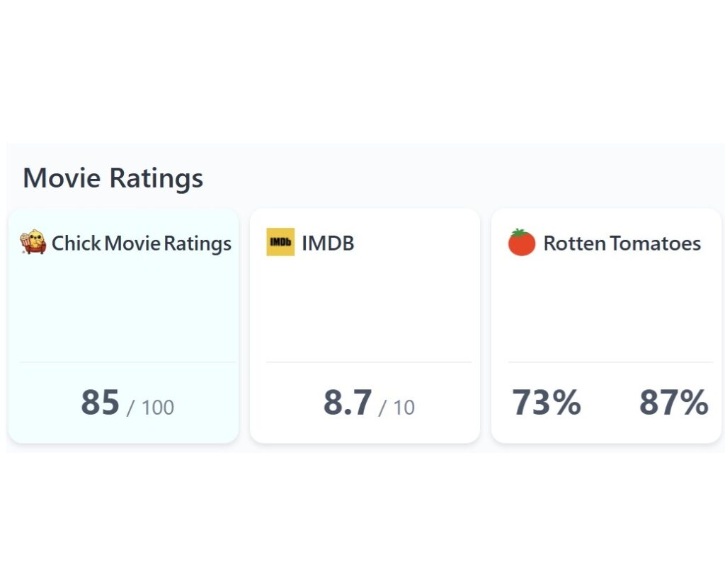725x588 pixels.
Task: Click the '/ 100' scale text
Action: [150, 408]
